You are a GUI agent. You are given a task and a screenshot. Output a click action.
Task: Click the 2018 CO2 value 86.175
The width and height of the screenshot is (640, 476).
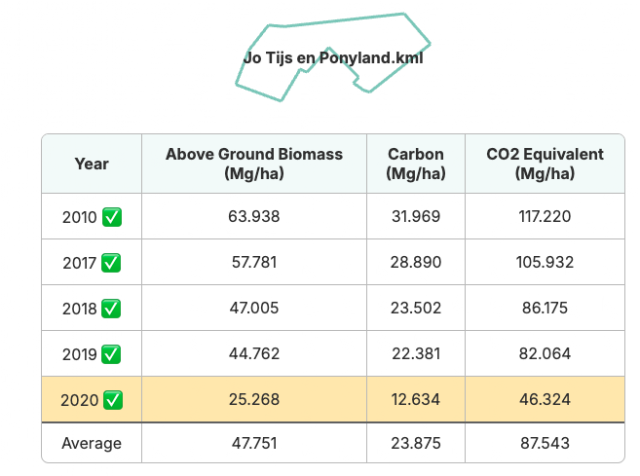544,308
